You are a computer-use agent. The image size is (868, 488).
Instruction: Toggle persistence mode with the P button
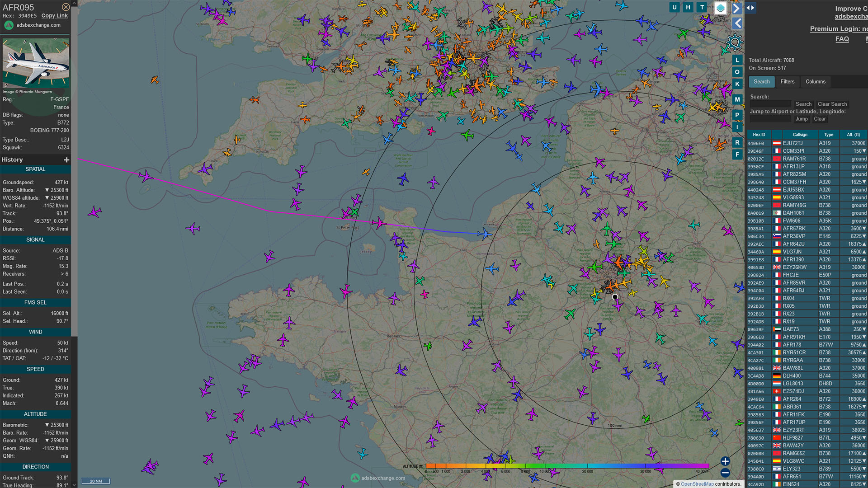(737, 115)
